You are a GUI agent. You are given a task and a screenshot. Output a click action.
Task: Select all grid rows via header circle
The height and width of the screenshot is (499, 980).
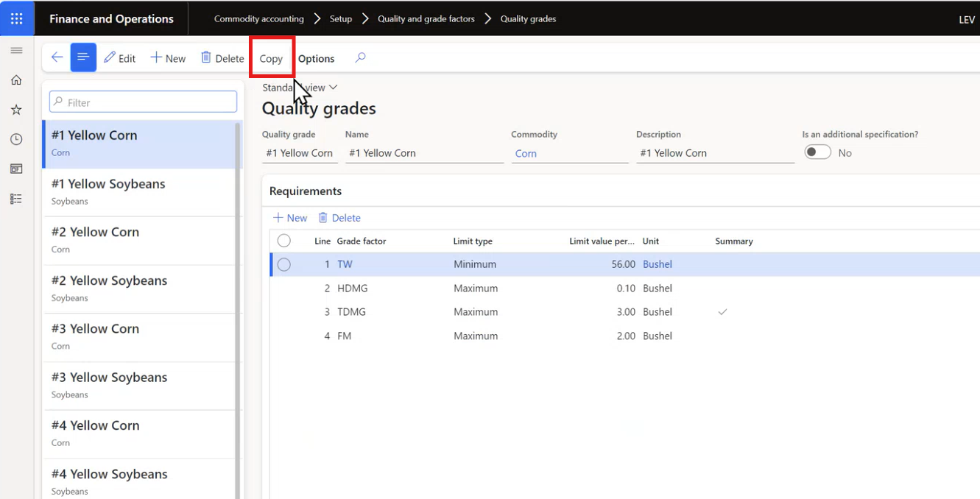[x=284, y=240]
